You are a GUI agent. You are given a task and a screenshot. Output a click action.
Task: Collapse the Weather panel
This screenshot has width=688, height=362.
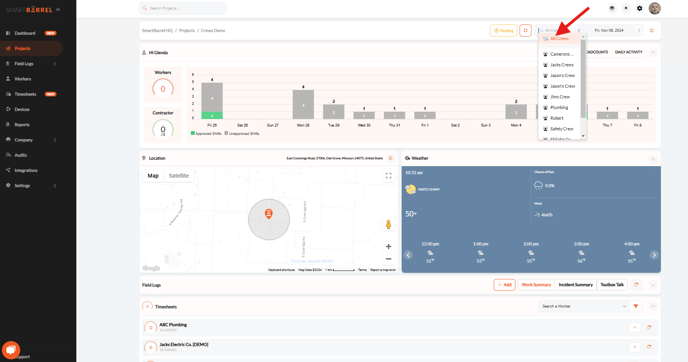pos(653,159)
